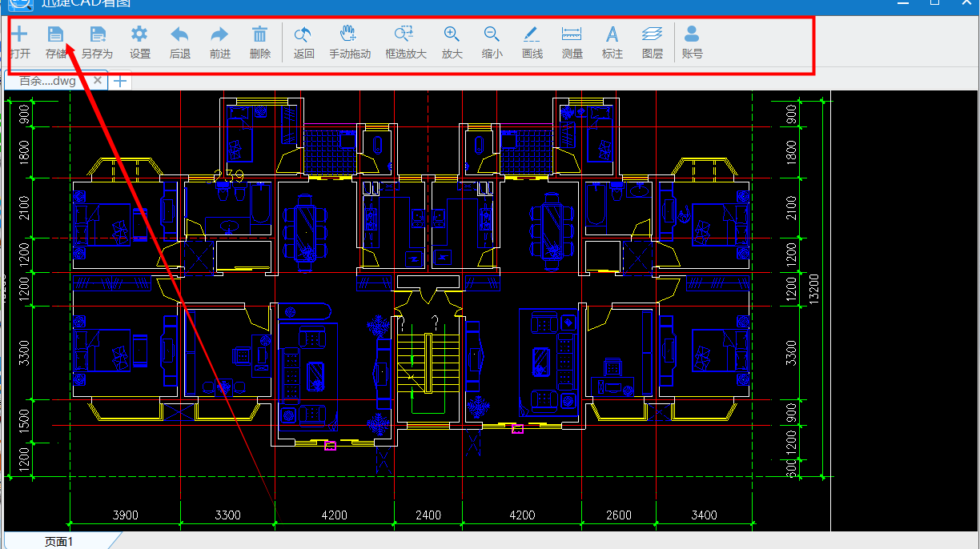Zoom out with 缩小 magnifier
The height and width of the screenshot is (549, 980).
pyautogui.click(x=492, y=42)
